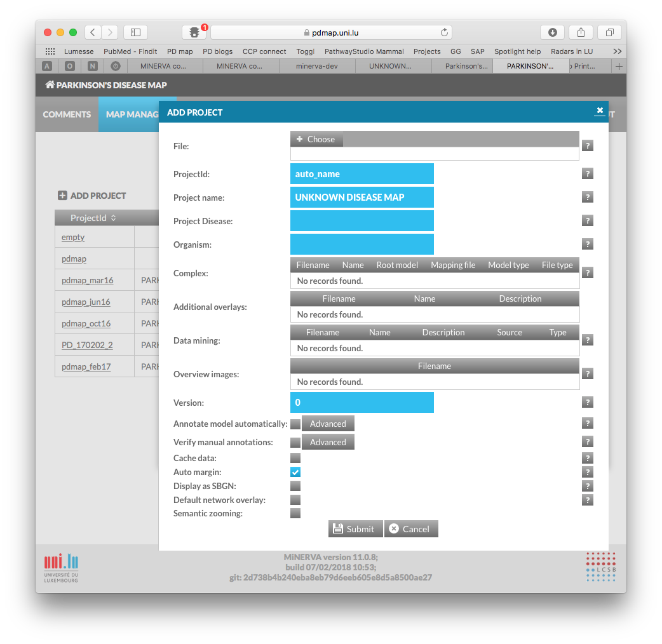Click the home icon in Parkinson's header

pos(50,85)
